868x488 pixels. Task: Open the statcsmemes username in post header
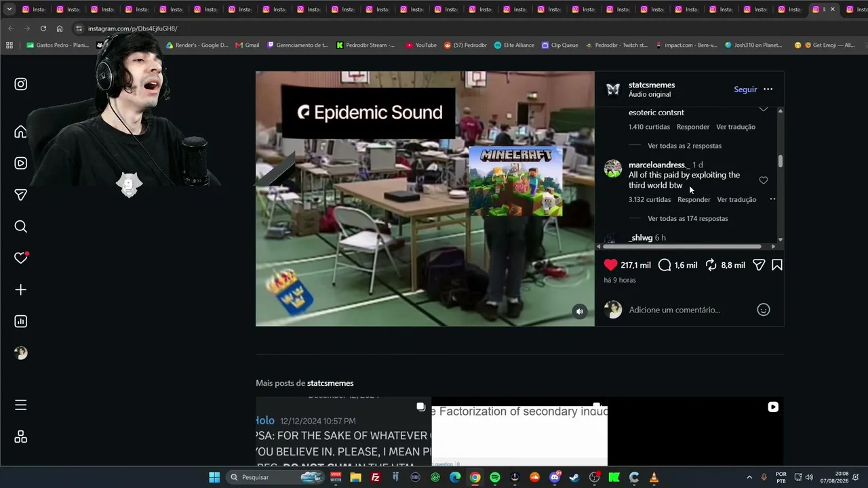tap(652, 85)
